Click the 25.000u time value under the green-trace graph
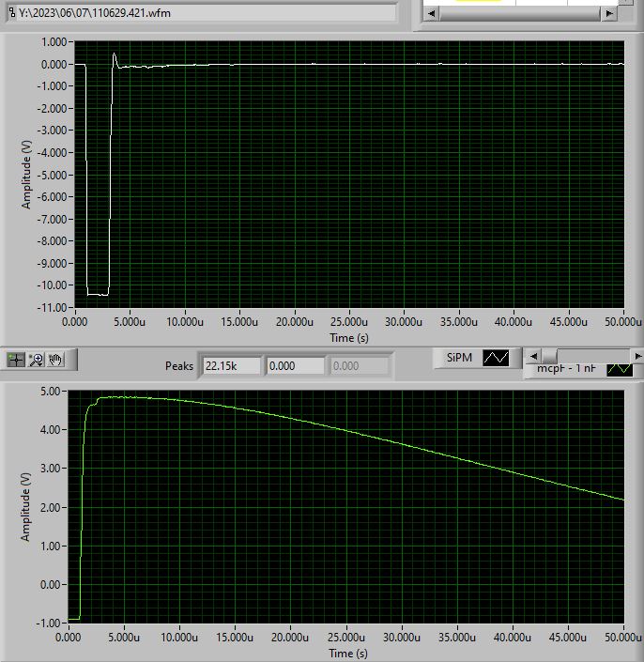Viewport: 644px width, 662px height. coord(346,637)
